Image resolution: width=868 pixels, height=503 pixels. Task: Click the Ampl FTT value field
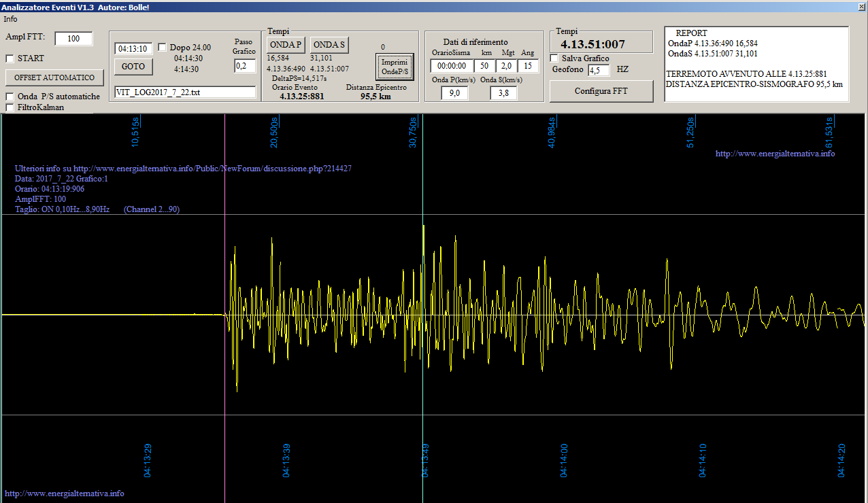[x=73, y=39]
